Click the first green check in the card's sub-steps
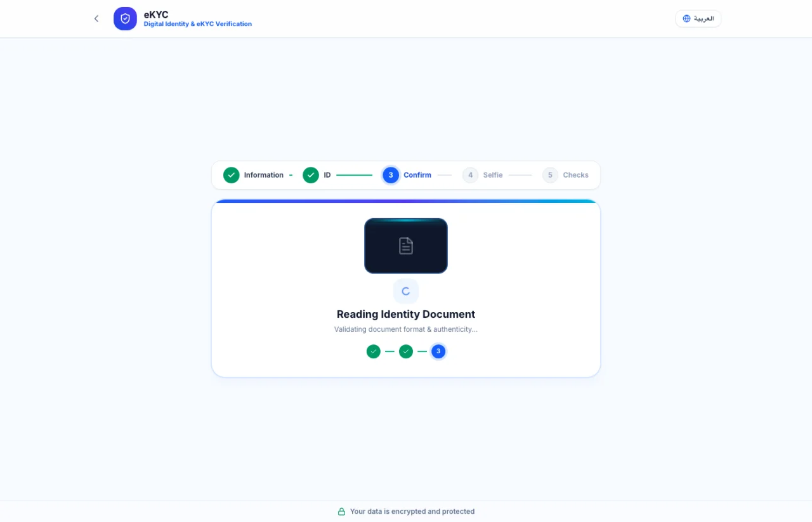The width and height of the screenshot is (812, 522). tap(374, 351)
